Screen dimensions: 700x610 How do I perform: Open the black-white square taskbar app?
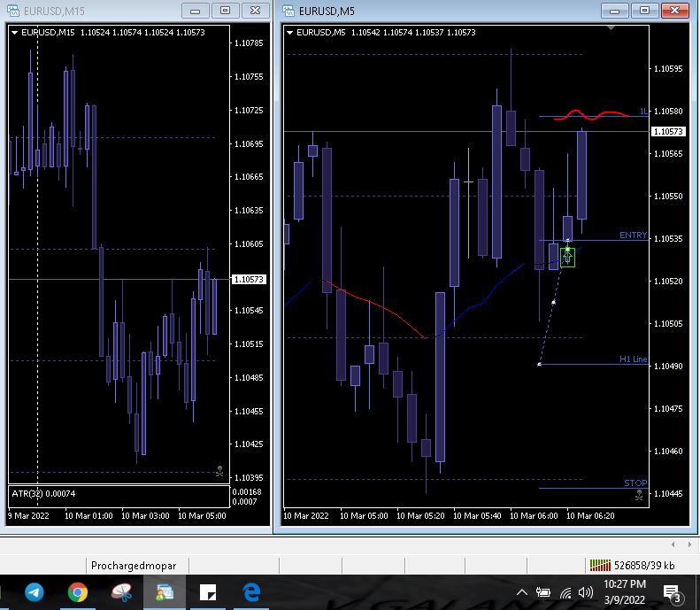pyautogui.click(x=208, y=592)
